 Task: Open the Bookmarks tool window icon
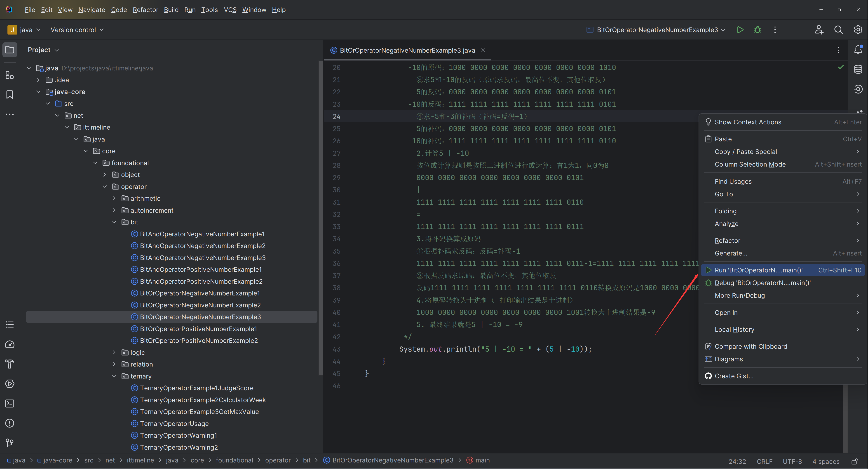tap(10, 95)
